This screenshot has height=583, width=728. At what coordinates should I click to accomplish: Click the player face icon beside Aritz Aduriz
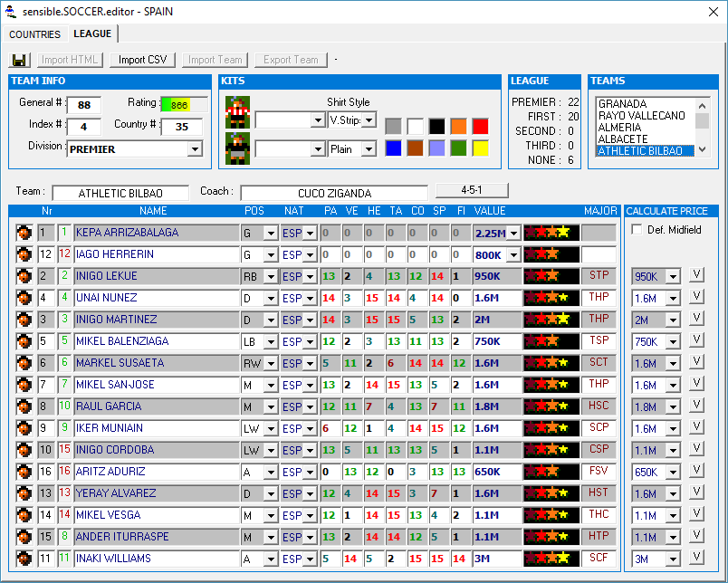[x=24, y=472]
